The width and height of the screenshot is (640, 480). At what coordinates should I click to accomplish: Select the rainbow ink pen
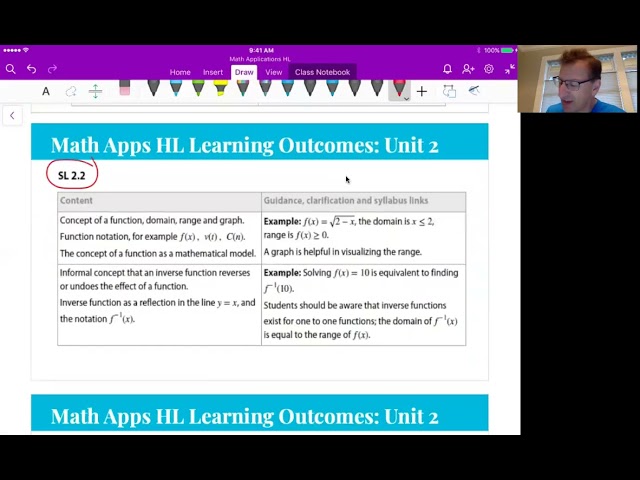243,88
